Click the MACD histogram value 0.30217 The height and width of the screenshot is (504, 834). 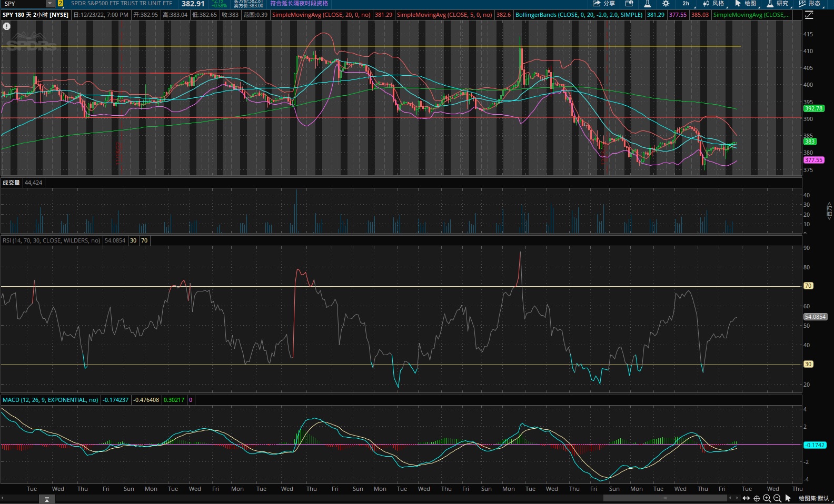coord(174,400)
